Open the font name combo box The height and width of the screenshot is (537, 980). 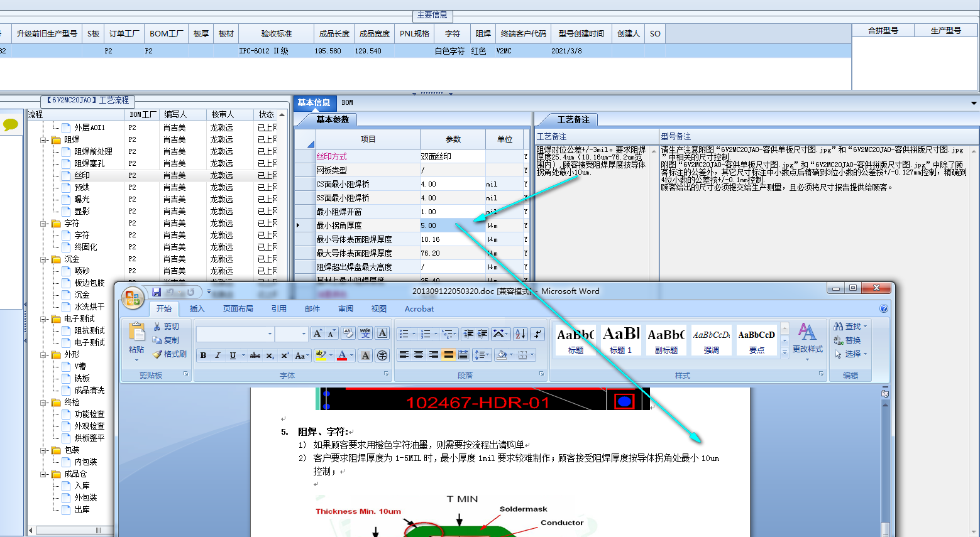[x=235, y=334]
